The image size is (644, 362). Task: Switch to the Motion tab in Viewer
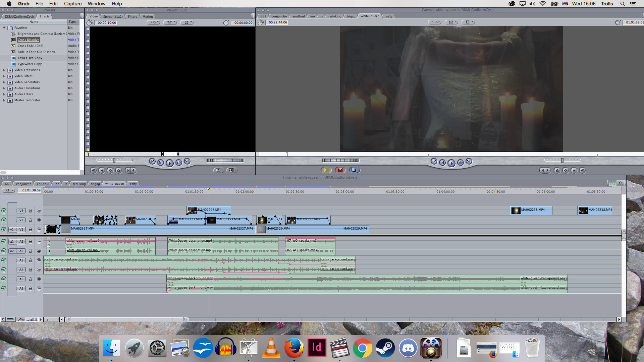coord(148,16)
